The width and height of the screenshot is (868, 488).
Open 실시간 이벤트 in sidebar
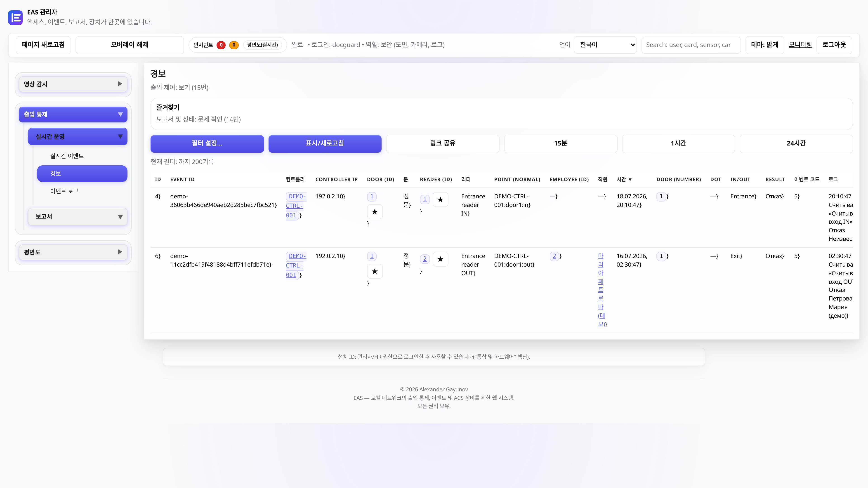67,156
